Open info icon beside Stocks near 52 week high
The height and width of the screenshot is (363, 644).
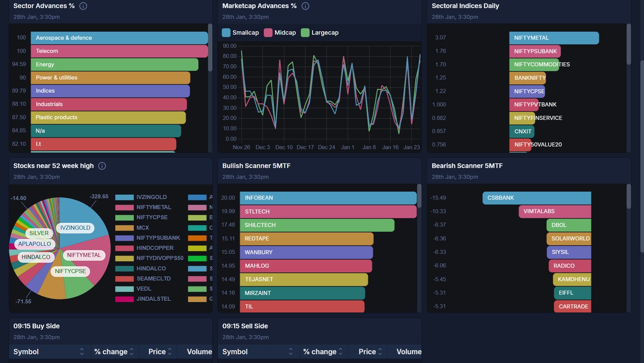coord(102,166)
